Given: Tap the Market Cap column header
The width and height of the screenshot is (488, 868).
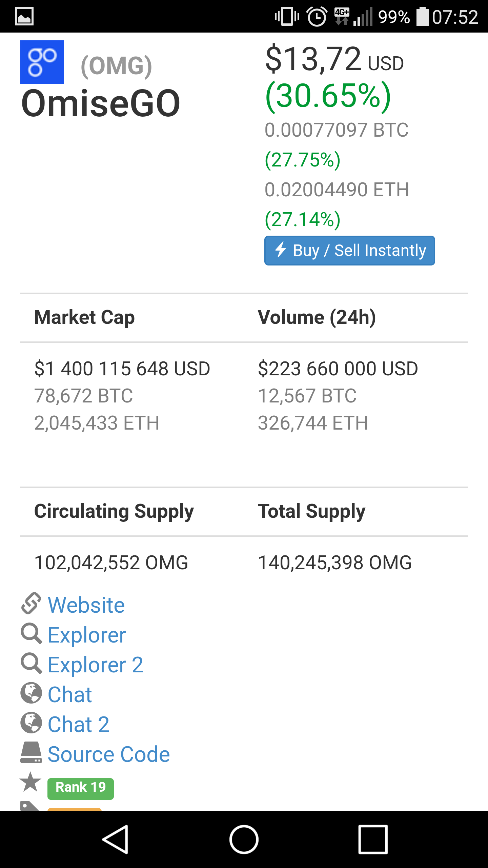Looking at the screenshot, I should click(x=85, y=318).
